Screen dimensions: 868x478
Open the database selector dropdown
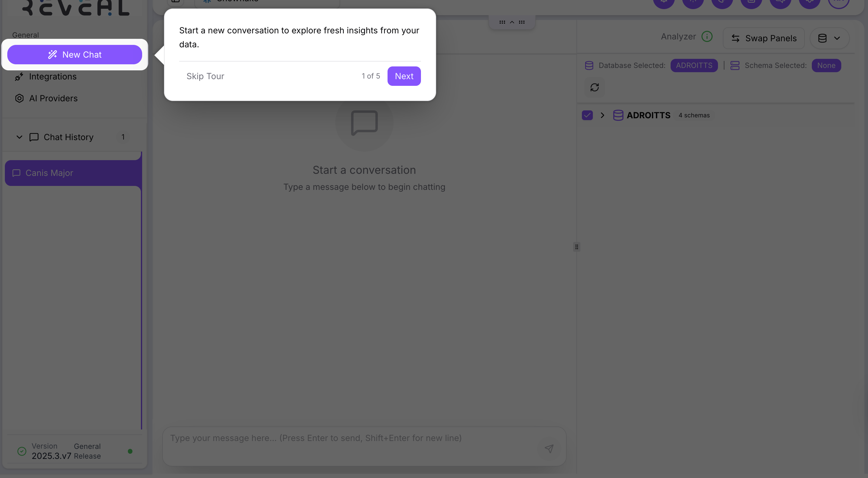click(829, 39)
